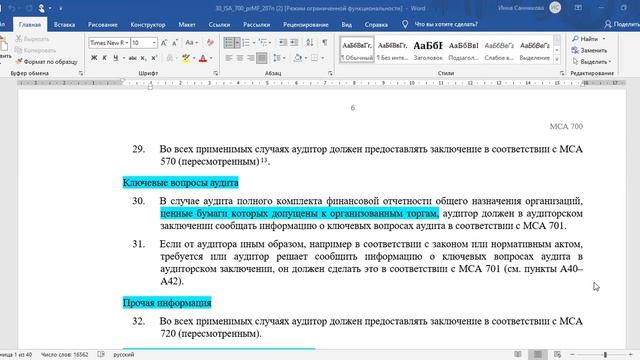Toggle strikethrough abc formatting
Viewport: 640px width, 360px height.
132,58
